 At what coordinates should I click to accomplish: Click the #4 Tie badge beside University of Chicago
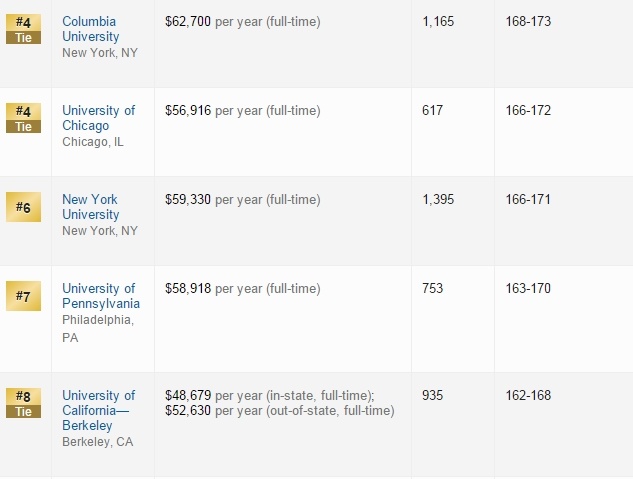click(x=23, y=119)
